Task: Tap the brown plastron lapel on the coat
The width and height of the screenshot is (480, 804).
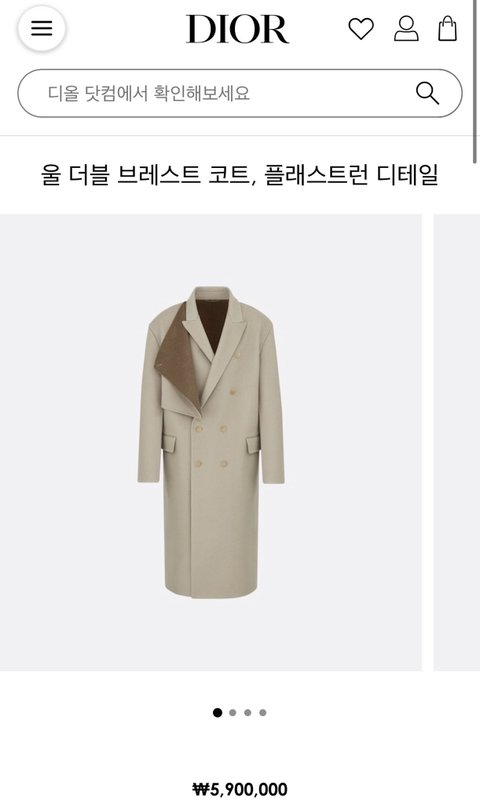Action: tap(176, 354)
